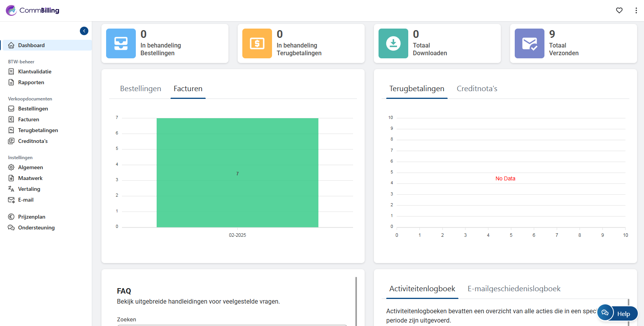Click the Help chat button

pos(617,313)
